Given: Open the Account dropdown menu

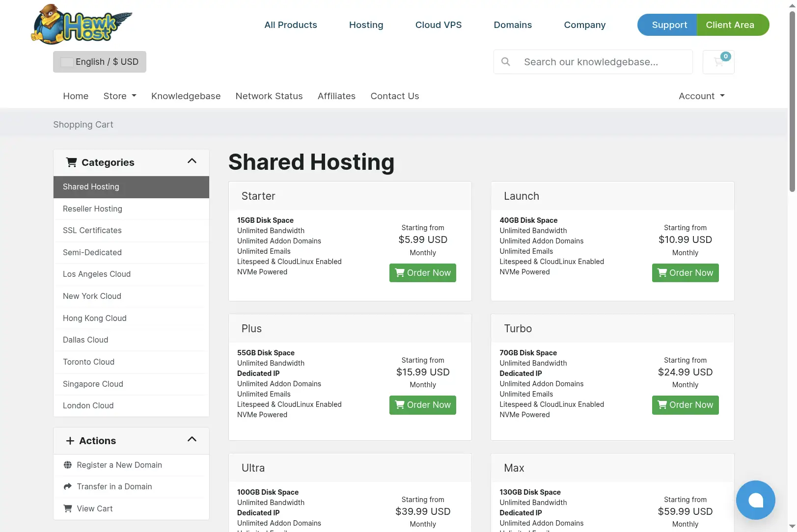Looking at the screenshot, I should pyautogui.click(x=702, y=96).
